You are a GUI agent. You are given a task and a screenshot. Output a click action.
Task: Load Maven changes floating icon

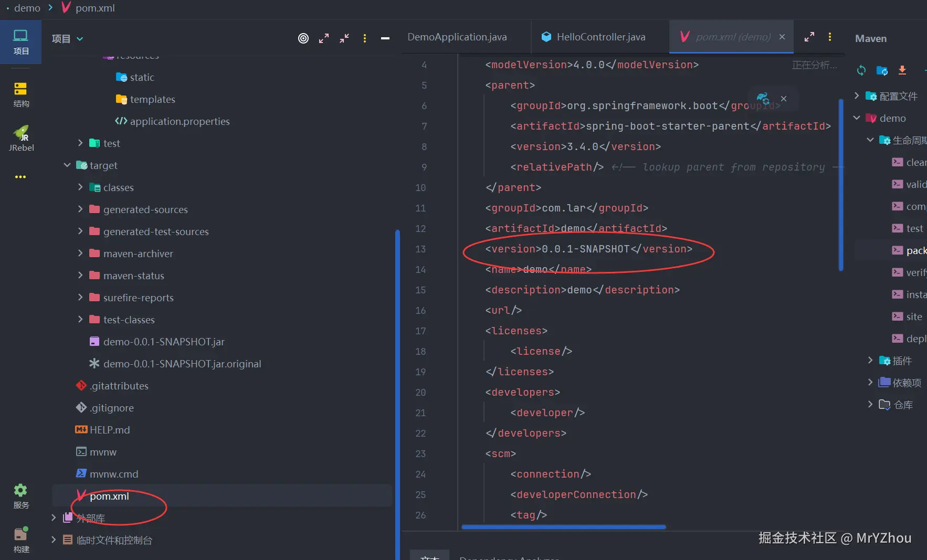(x=763, y=98)
